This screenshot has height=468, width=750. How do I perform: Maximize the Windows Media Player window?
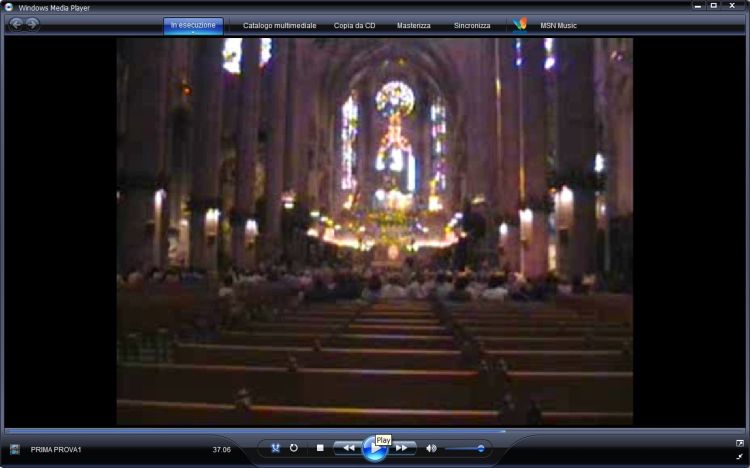click(714, 6)
